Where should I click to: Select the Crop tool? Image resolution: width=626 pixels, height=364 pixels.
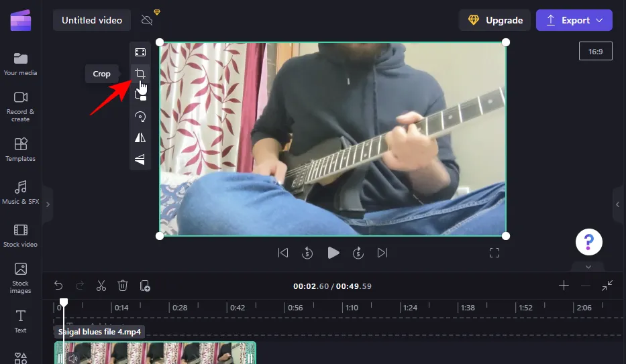pos(140,74)
